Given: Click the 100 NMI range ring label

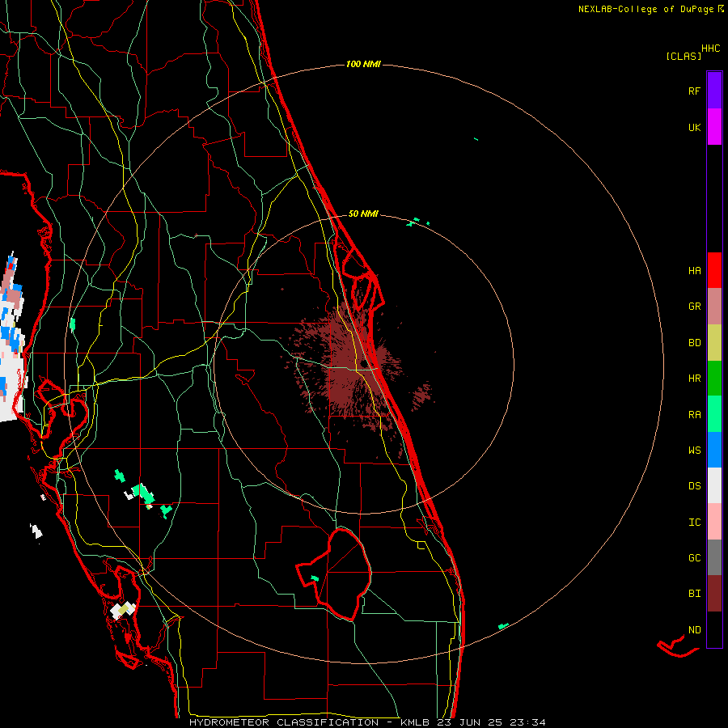Looking at the screenshot, I should pos(363,64).
